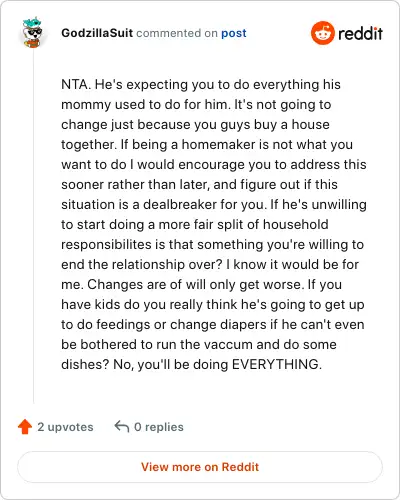
Task: Open the GodzillaSuit username profile
Action: point(97,33)
